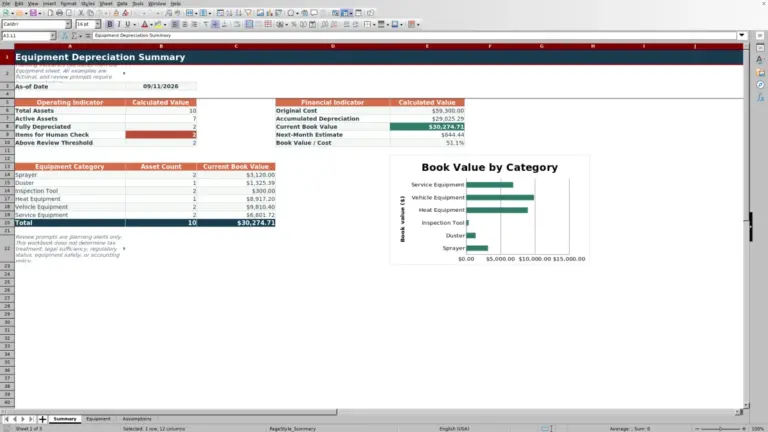The width and height of the screenshot is (768, 432).
Task: Open the sidebar Styles panel icon
Action: [760, 60]
